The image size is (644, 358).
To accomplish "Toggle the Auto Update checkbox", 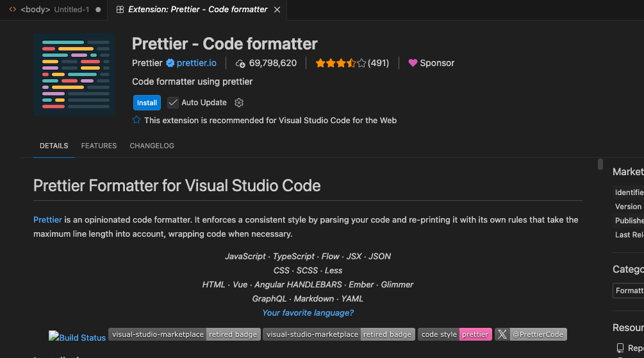I will coord(173,103).
